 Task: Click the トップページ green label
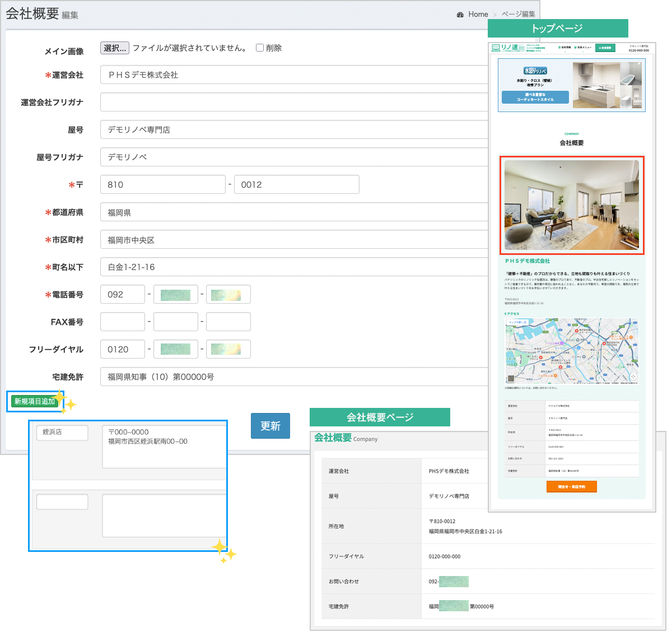click(x=558, y=29)
